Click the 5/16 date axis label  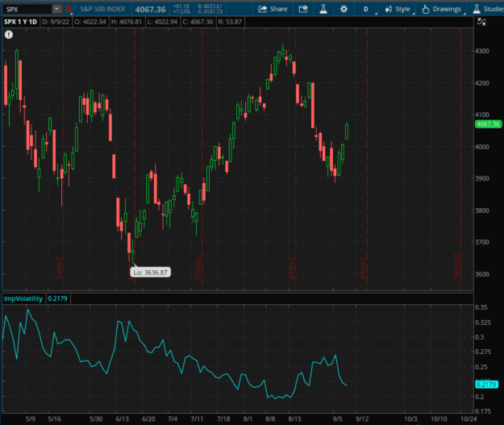tap(54, 419)
